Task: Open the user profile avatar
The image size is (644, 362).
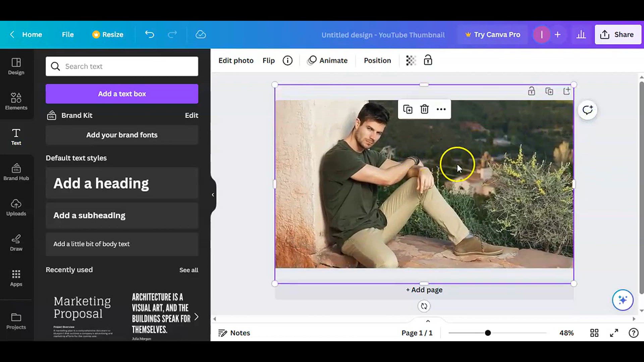Action: pyautogui.click(x=541, y=35)
